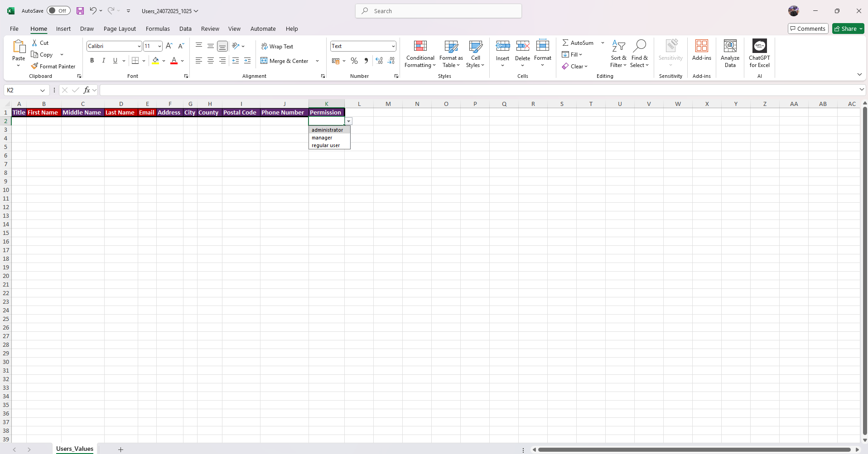Click the Borders icon
Viewport: 868px width, 454px height.
point(135,60)
